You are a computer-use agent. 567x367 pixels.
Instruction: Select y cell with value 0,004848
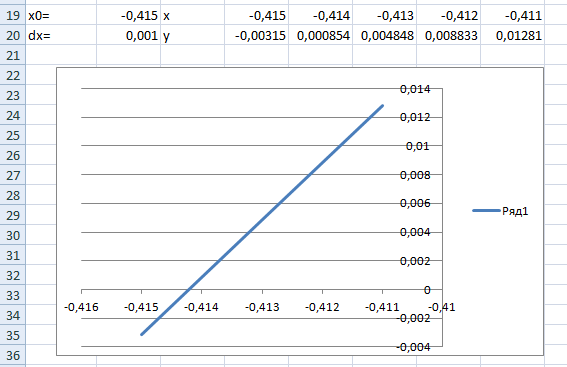click(x=384, y=35)
